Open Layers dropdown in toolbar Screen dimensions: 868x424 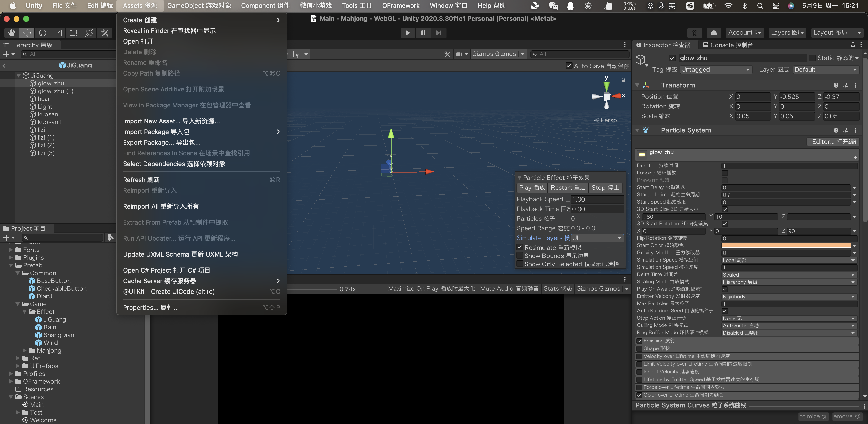click(787, 33)
